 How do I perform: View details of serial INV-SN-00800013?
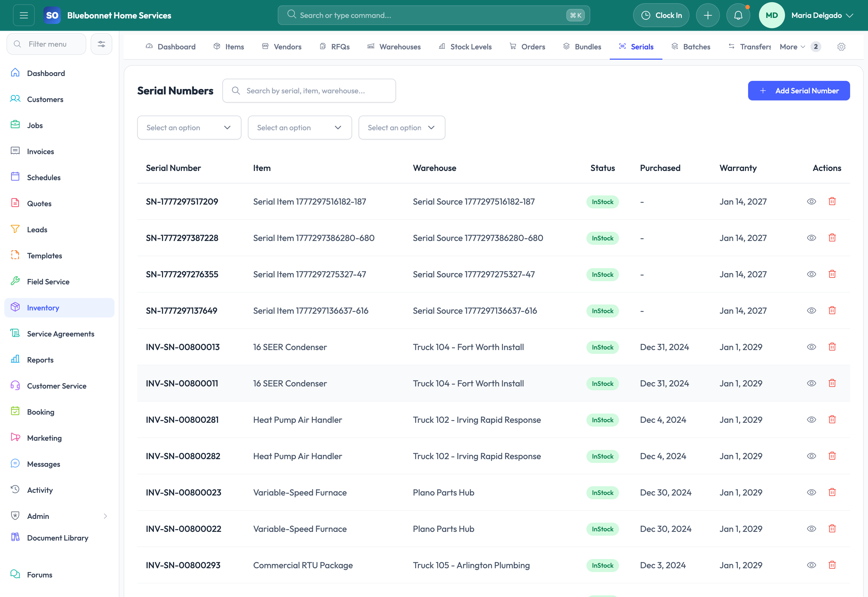click(x=811, y=347)
